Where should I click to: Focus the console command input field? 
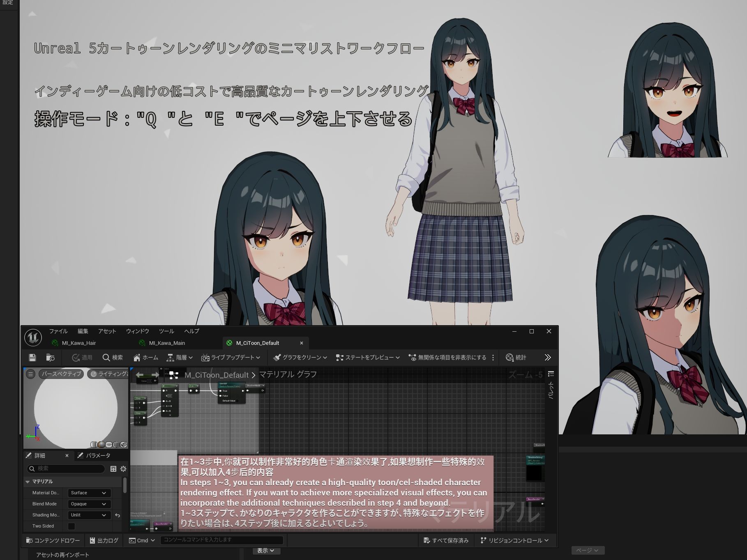222,540
